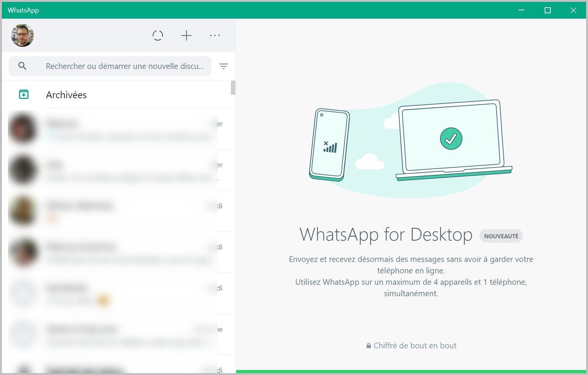Screen dimensions: 588x375
Task: Minimize the WhatsApp window
Action: coord(522,10)
